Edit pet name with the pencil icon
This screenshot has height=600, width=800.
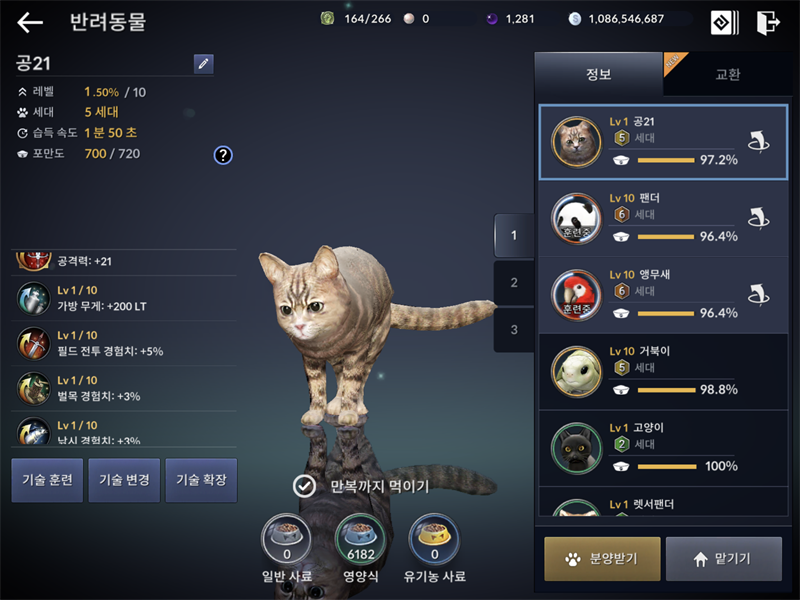pyautogui.click(x=204, y=64)
